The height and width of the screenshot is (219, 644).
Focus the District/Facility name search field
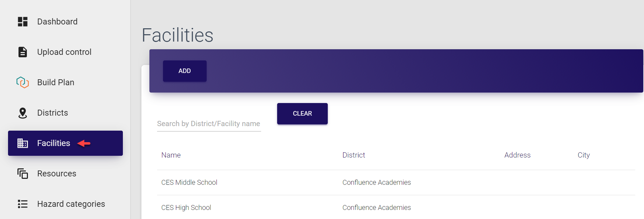(209, 124)
